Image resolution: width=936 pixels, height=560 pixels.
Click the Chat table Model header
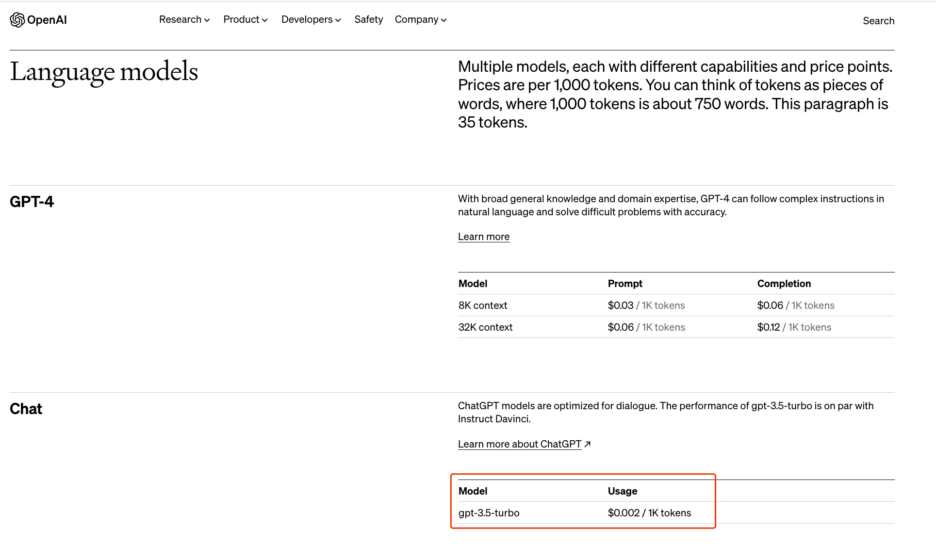coord(473,491)
